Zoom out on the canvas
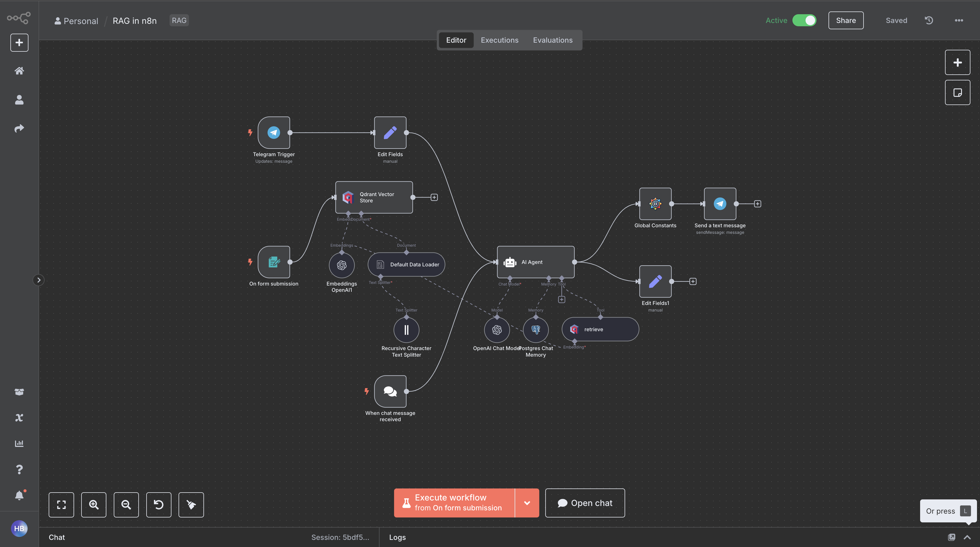The height and width of the screenshot is (547, 980). (126, 505)
